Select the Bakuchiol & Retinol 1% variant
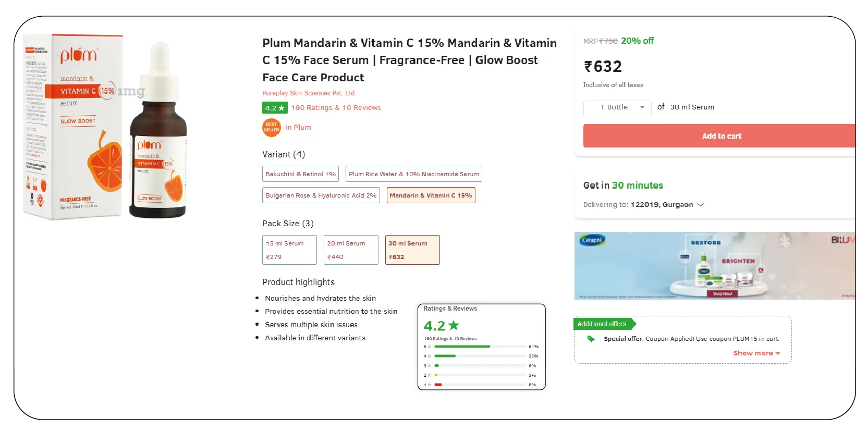Screen dimensions: 868x431 click(300, 174)
